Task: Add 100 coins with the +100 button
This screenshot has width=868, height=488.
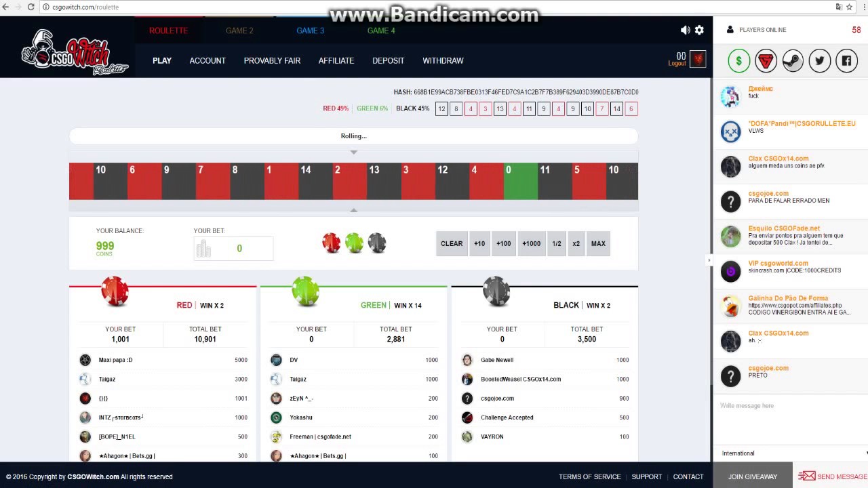Action: 503,243
